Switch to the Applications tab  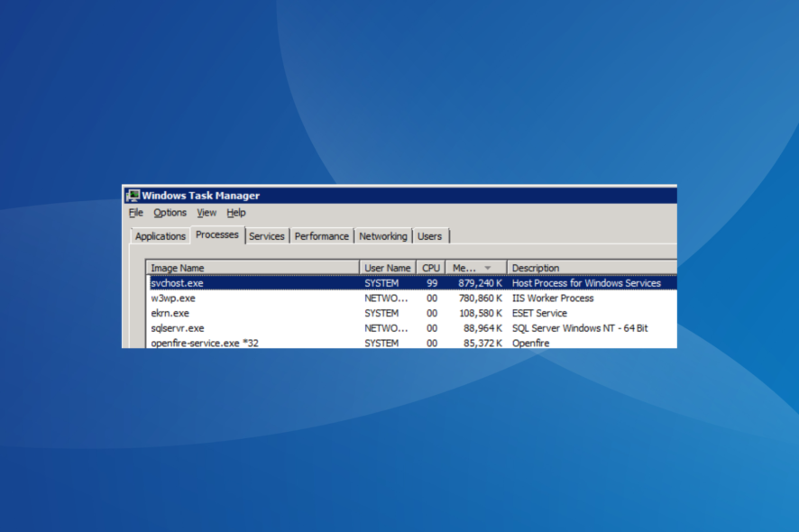pyautogui.click(x=160, y=236)
